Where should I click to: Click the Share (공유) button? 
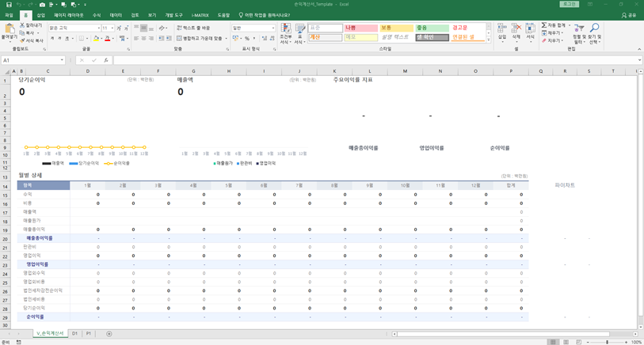(x=629, y=15)
